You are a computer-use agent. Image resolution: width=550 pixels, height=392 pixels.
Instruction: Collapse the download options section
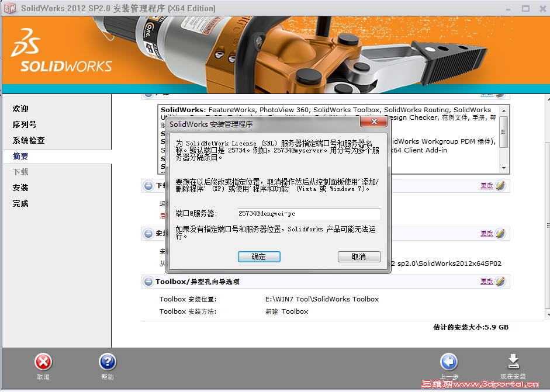[148, 186]
